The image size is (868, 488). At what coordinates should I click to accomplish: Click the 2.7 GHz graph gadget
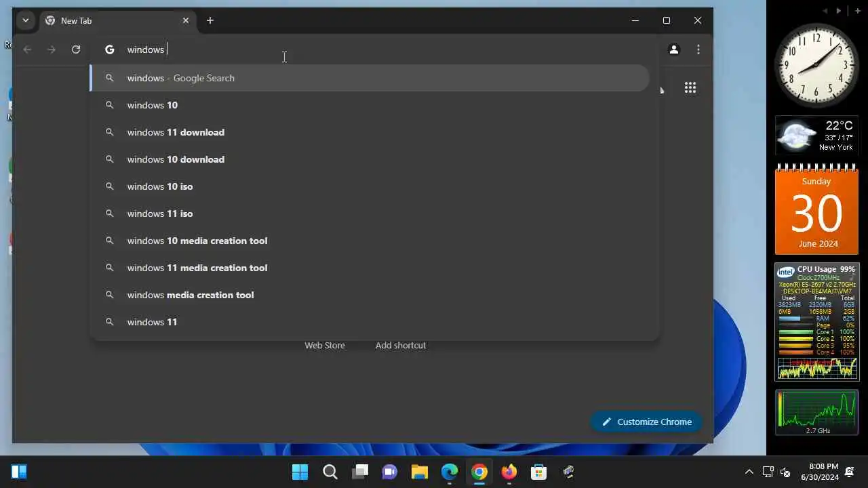point(816,413)
